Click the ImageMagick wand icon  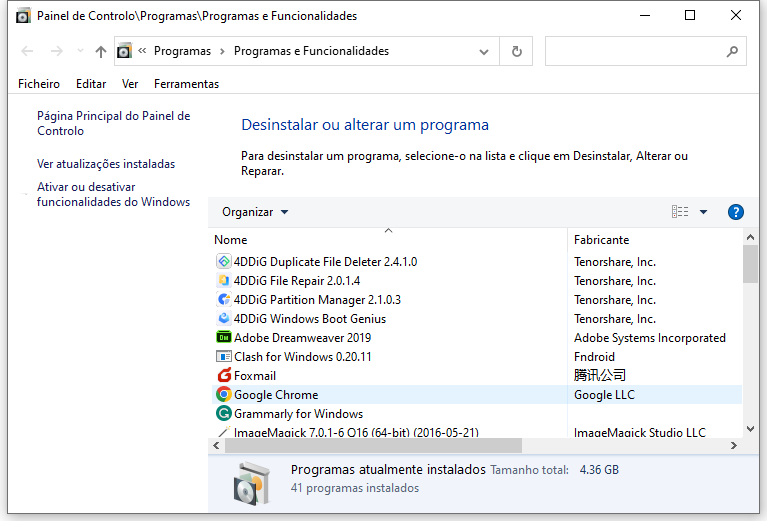point(224,431)
